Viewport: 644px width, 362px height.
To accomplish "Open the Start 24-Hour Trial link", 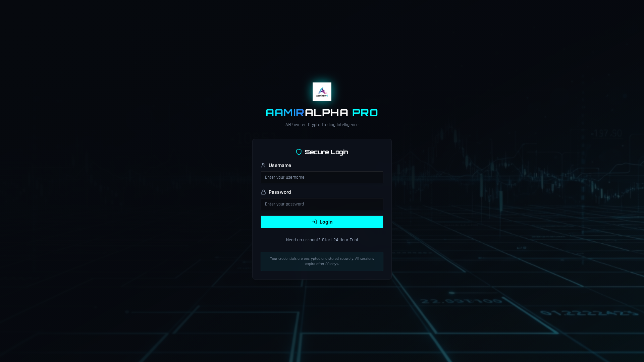I will 339,240.
